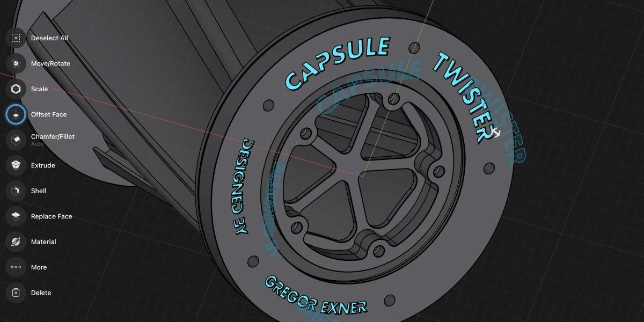
Task: Open the Material icon
Action: point(16,241)
